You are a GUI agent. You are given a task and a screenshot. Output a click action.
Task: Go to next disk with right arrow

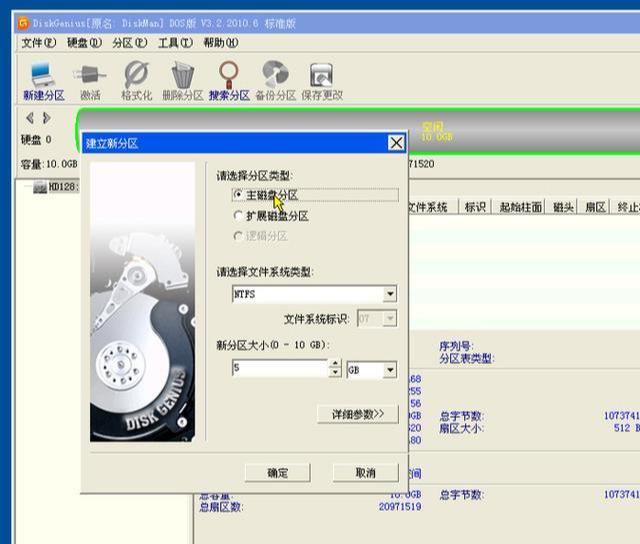[47, 118]
